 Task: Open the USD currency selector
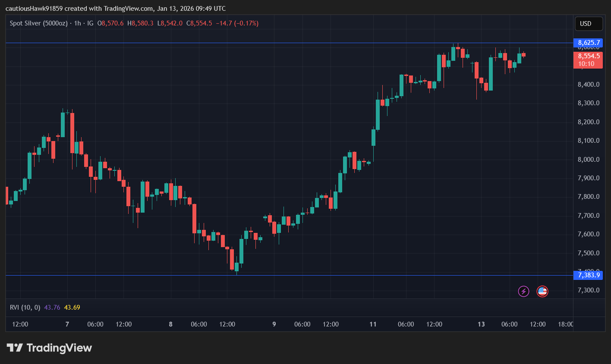[x=588, y=24]
